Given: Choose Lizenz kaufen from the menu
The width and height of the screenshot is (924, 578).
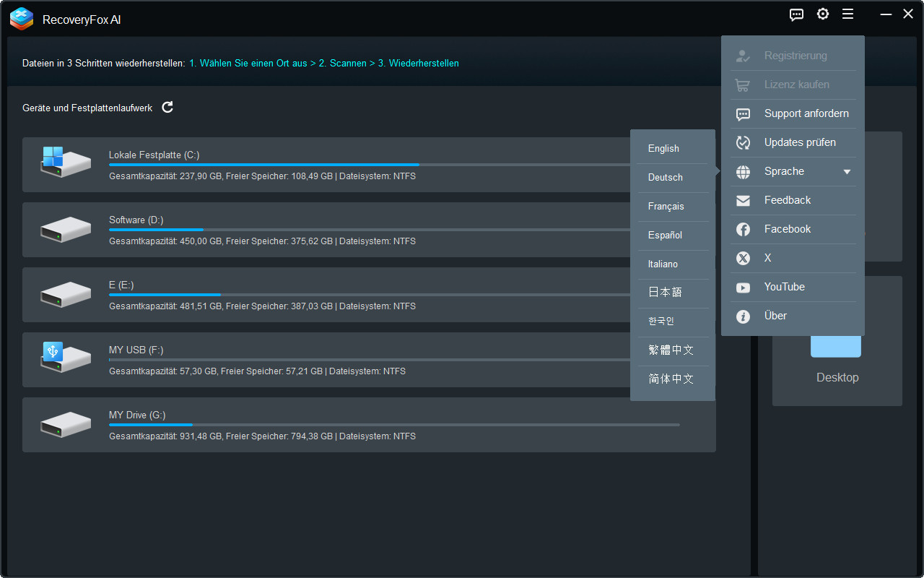Looking at the screenshot, I should (793, 85).
